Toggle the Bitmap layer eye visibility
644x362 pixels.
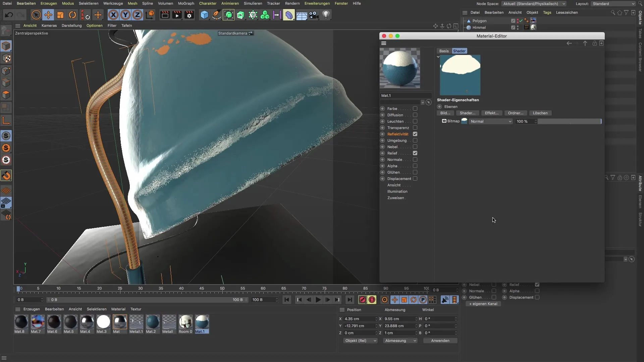coord(444,121)
